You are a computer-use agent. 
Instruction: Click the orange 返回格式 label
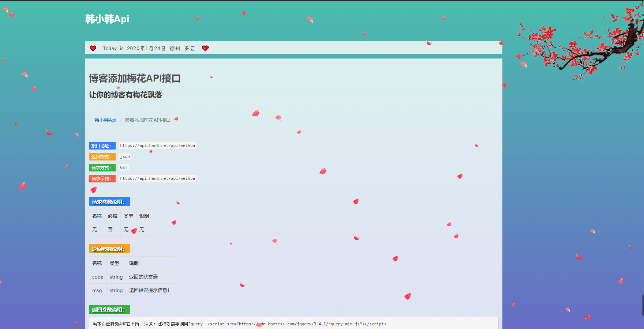click(x=102, y=157)
